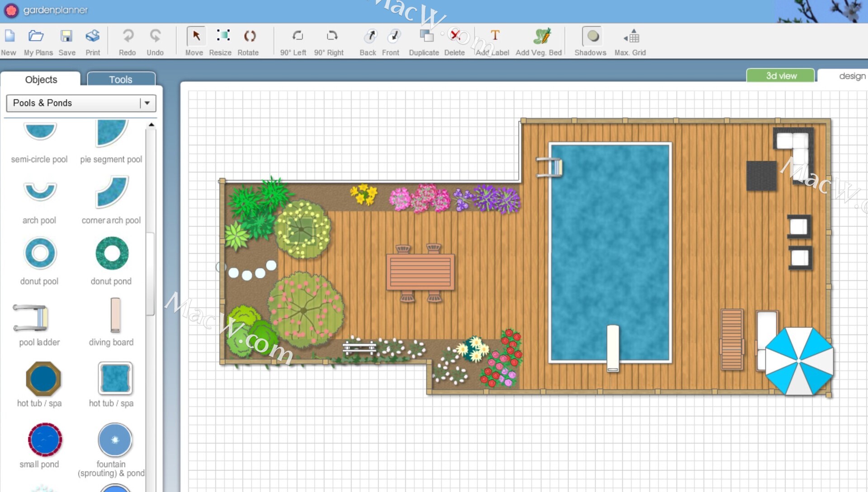Screen dimensions: 868x492
Task: Click the Duplicate icon
Action: point(426,36)
